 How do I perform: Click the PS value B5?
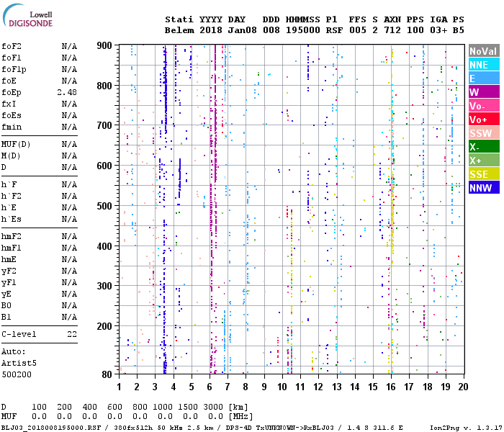coord(458,30)
